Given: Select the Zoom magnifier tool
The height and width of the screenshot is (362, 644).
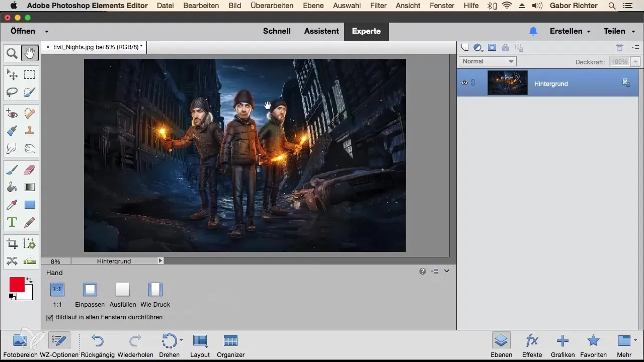Looking at the screenshot, I should click(x=12, y=52).
